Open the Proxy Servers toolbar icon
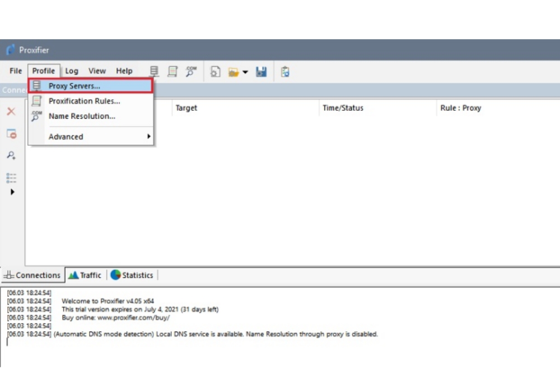The width and height of the screenshot is (560, 392). coord(154,72)
